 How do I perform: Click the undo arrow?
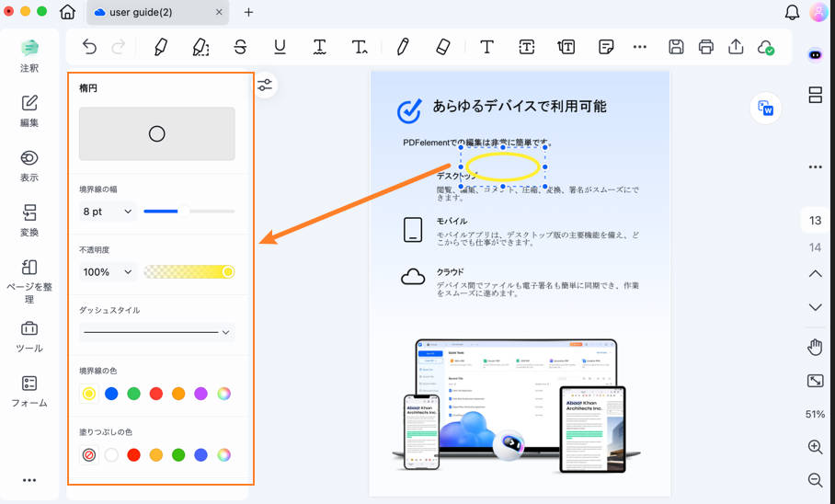coord(89,47)
